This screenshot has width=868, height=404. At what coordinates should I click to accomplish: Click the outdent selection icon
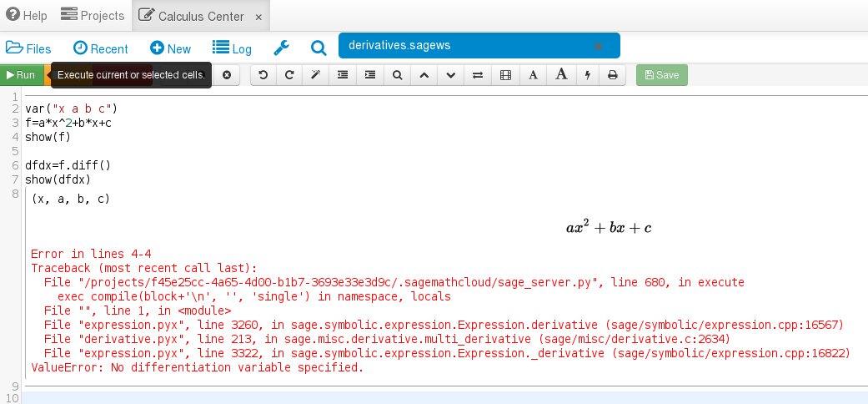click(x=342, y=75)
